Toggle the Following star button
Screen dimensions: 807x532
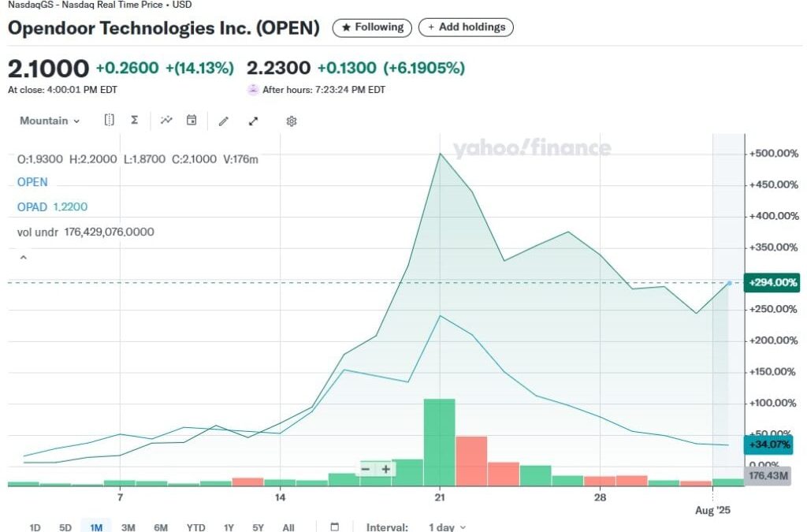click(372, 28)
